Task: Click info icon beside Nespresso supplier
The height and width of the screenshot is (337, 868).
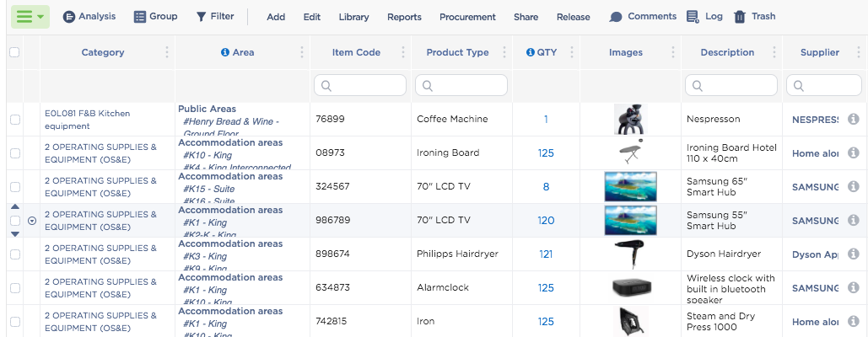Action: click(853, 120)
